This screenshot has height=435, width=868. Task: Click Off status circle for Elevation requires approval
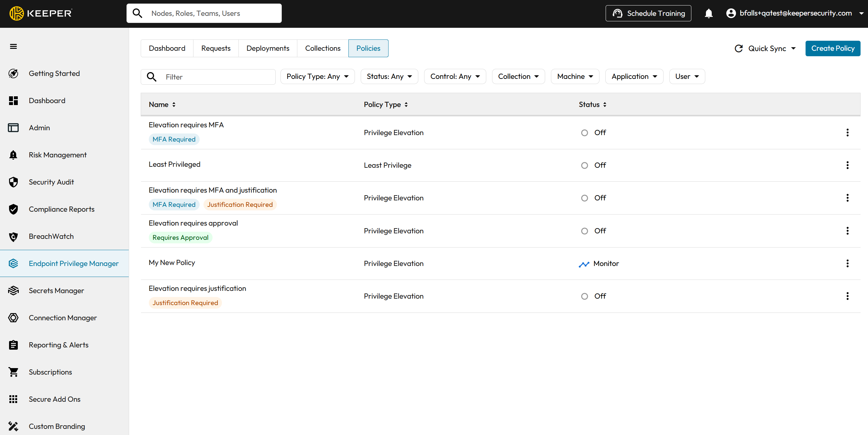pyautogui.click(x=584, y=231)
